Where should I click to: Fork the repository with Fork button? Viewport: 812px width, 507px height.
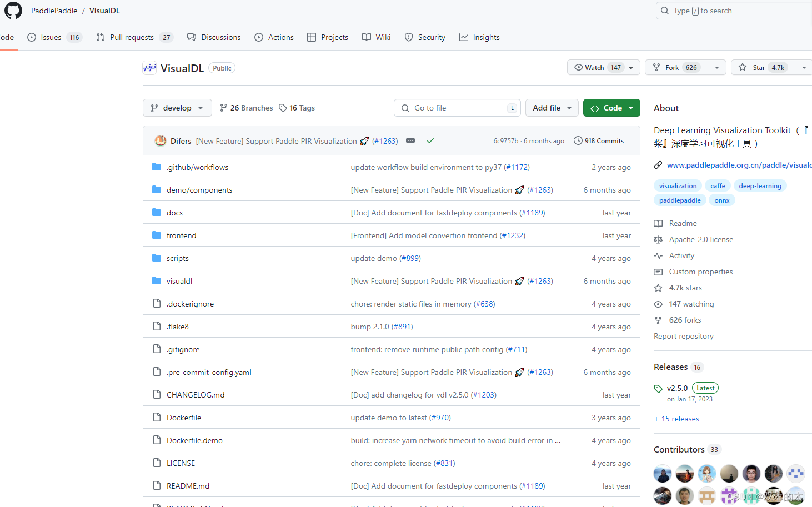(676, 67)
